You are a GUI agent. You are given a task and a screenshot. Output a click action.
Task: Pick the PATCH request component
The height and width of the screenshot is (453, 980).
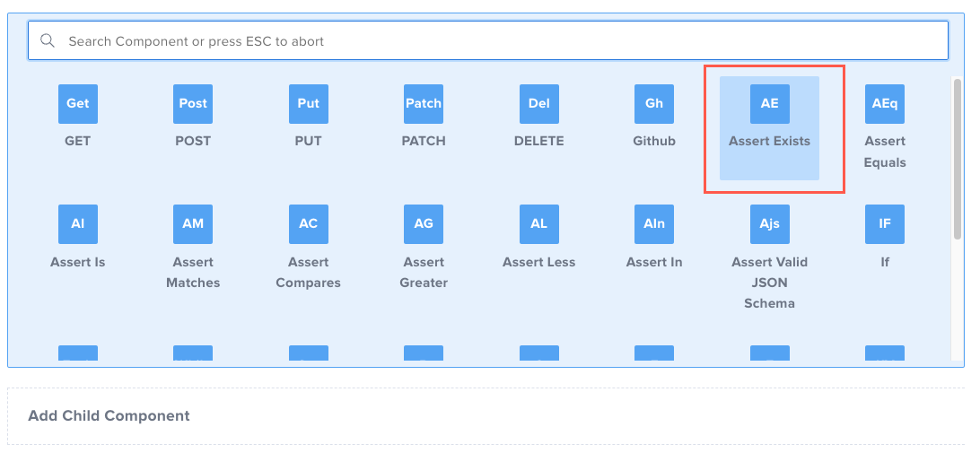(x=424, y=104)
